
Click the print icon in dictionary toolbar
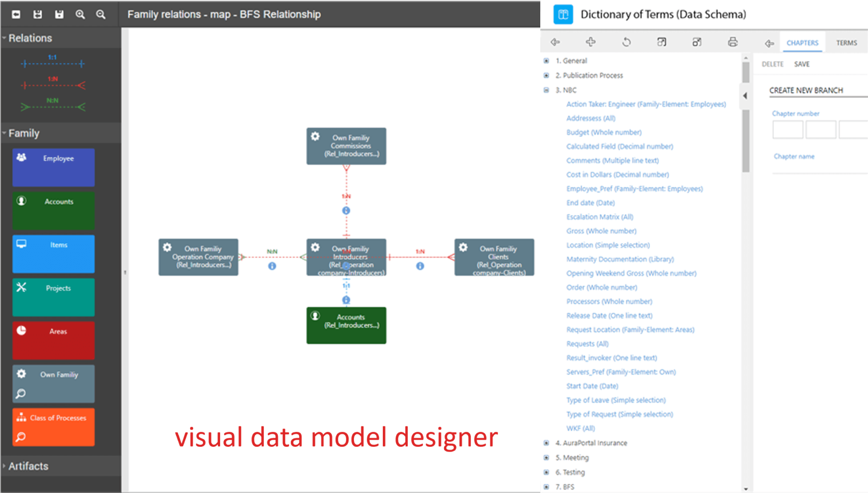(732, 42)
